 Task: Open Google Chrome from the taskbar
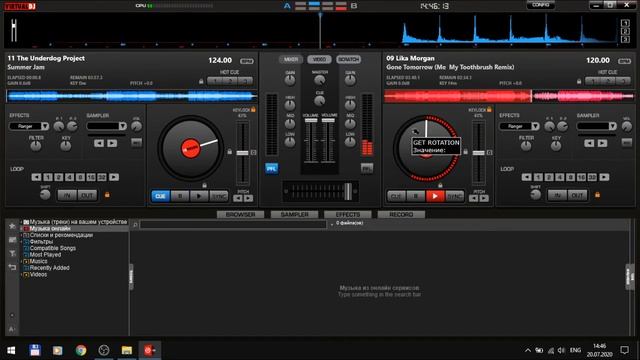click(x=81, y=350)
